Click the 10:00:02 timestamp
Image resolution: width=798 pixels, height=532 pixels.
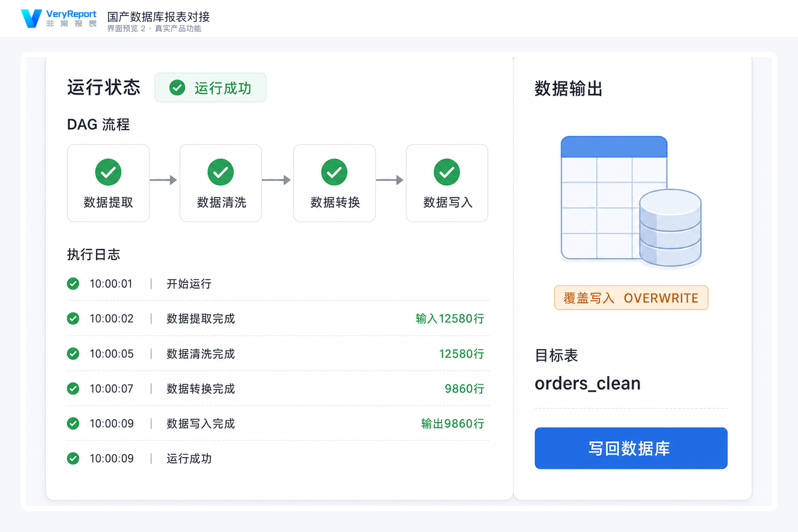[112, 318]
